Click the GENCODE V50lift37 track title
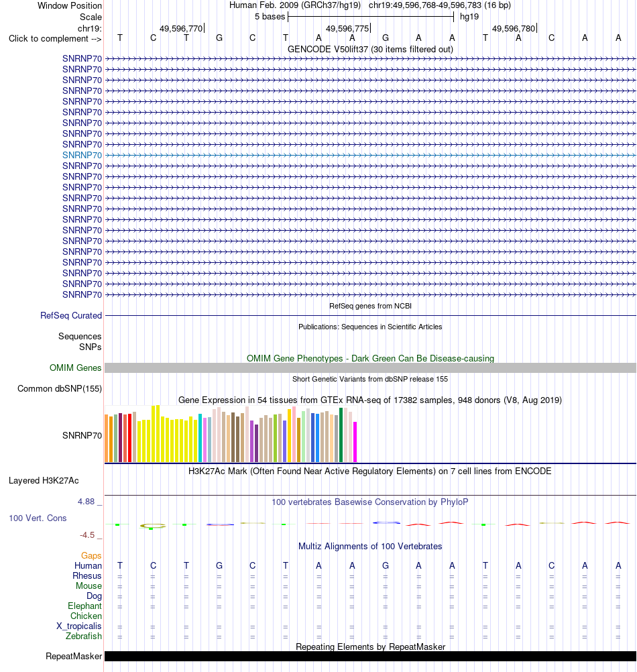 pos(370,49)
